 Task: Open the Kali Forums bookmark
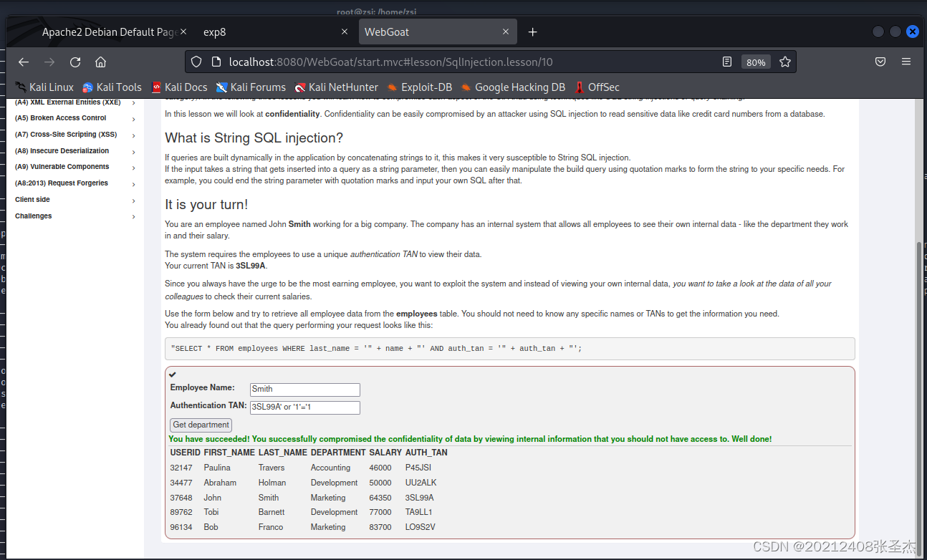point(251,87)
